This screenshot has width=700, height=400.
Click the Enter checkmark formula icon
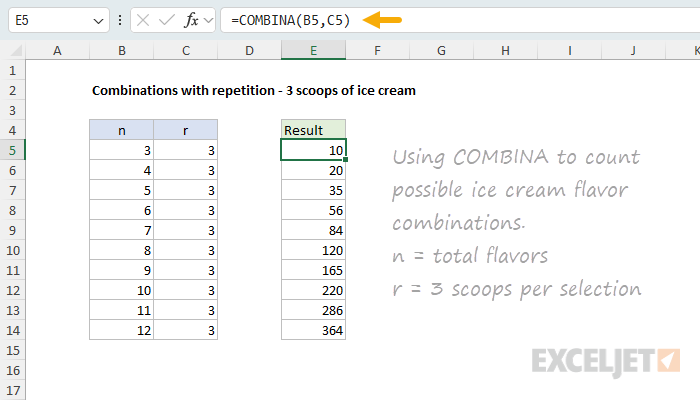tap(167, 20)
